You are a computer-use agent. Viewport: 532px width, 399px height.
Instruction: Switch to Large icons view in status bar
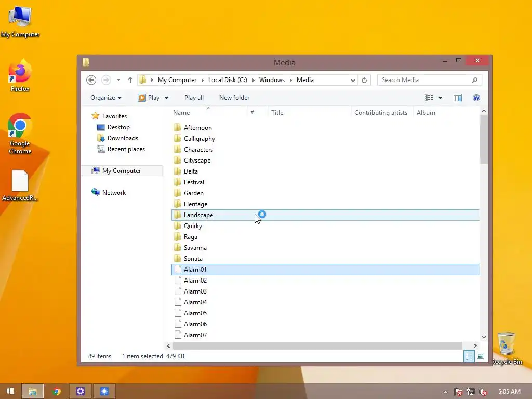pyautogui.click(x=481, y=356)
